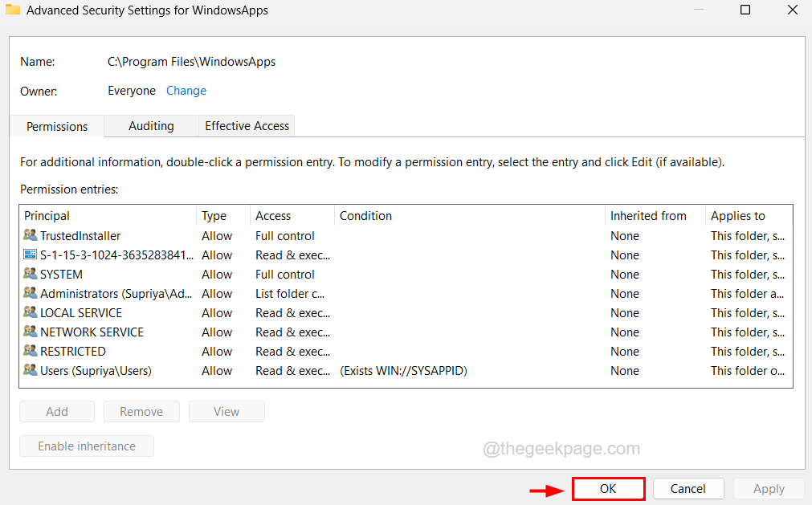Select the Users group icon
This screenshot has height=505, width=812.
click(31, 371)
